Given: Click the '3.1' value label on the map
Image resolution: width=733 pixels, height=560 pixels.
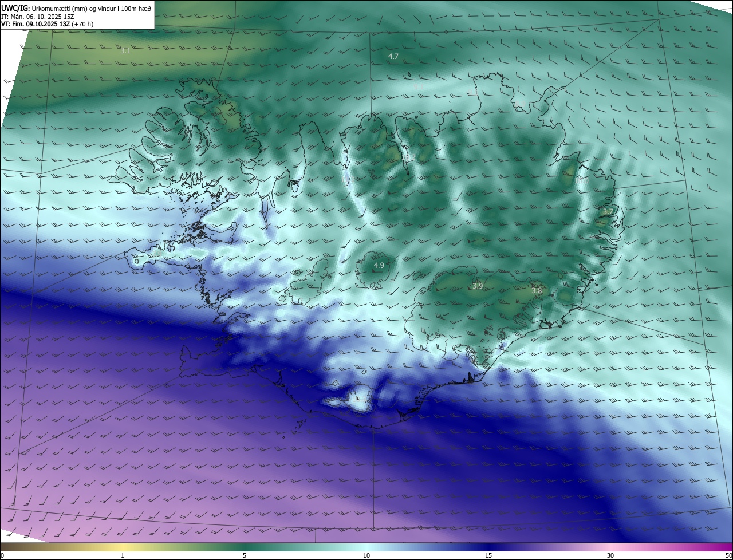Looking at the screenshot, I should (x=125, y=51).
